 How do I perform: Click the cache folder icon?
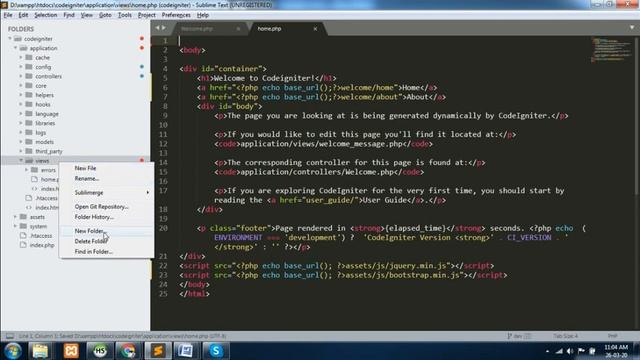click(x=29, y=58)
